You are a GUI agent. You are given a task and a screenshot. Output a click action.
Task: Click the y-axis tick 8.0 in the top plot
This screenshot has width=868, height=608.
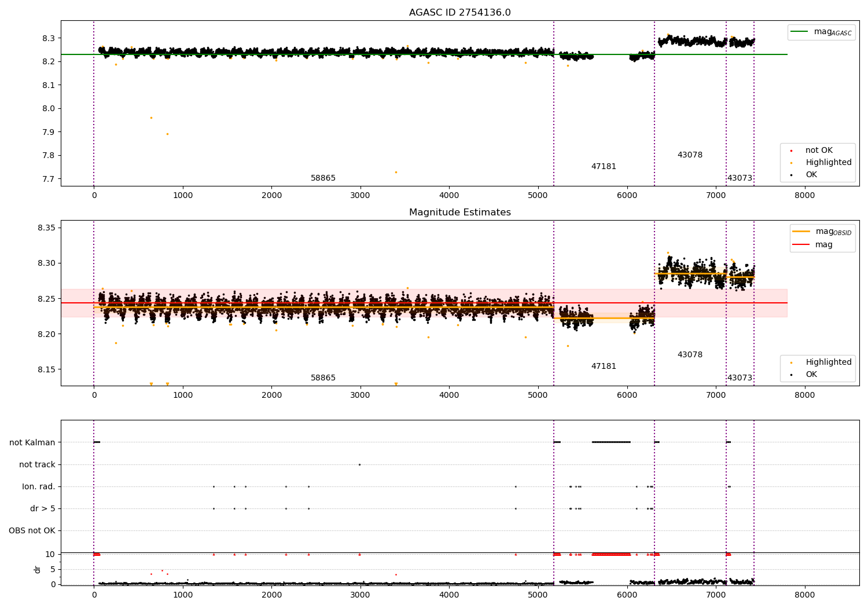pyautogui.click(x=49, y=108)
